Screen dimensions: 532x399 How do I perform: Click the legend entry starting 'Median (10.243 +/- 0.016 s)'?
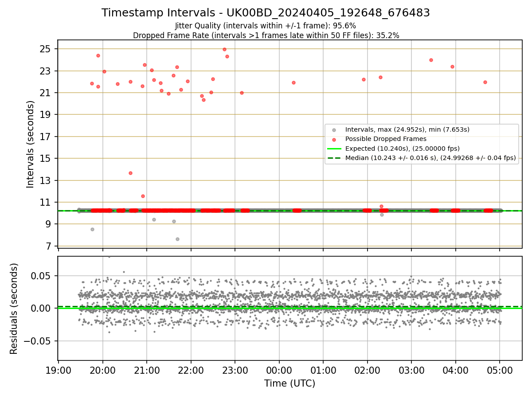(430, 158)
